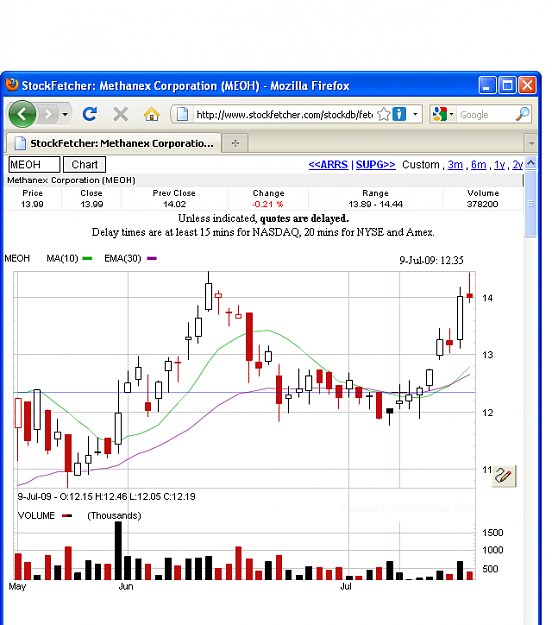Screen dimensions: 552x625
Task: Maximize the Firefox window
Action: click(507, 85)
